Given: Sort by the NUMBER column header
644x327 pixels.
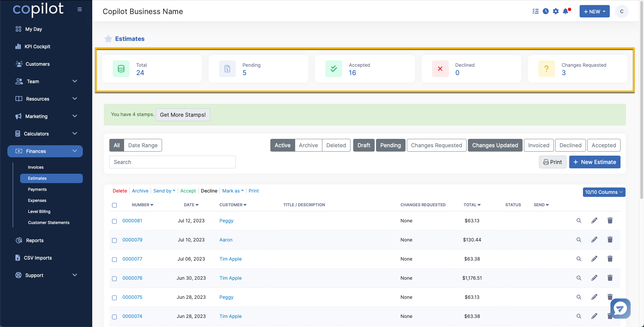Looking at the screenshot, I should click(143, 205).
